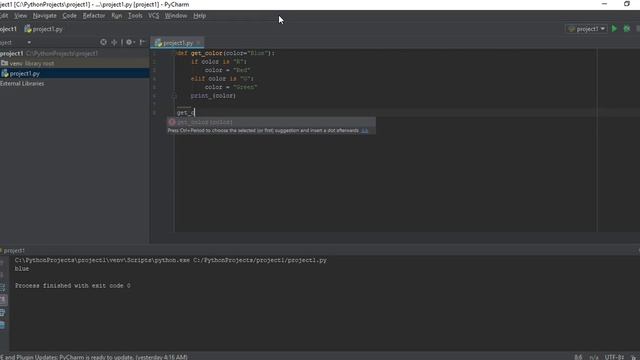640x360 pixels.
Task: Place cursor on the 'def get_color' line
Action: pos(226,53)
